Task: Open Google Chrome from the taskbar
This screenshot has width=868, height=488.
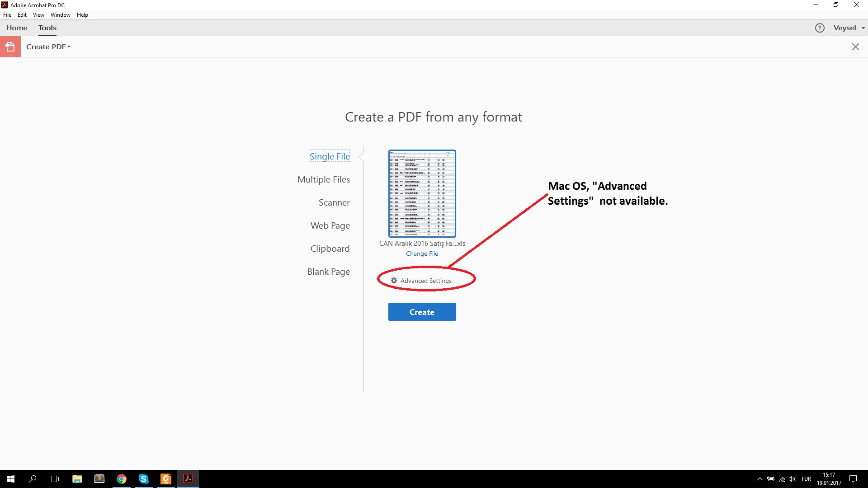Action: point(121,479)
